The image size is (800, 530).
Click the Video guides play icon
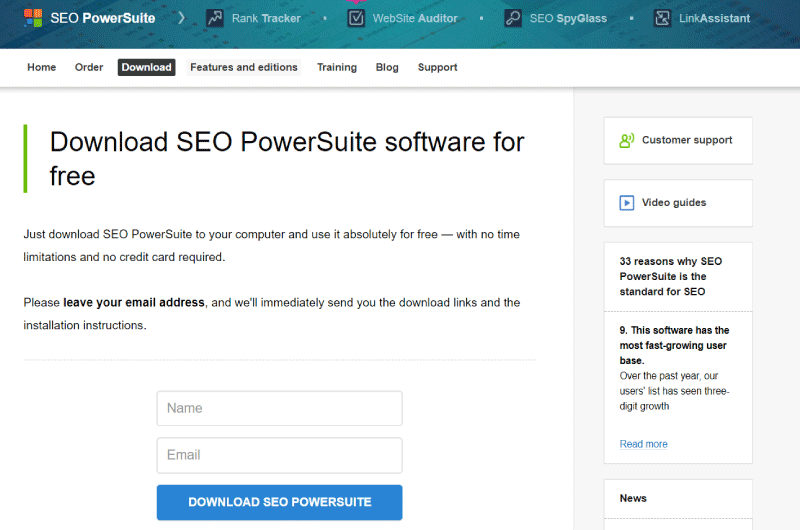[627, 203]
